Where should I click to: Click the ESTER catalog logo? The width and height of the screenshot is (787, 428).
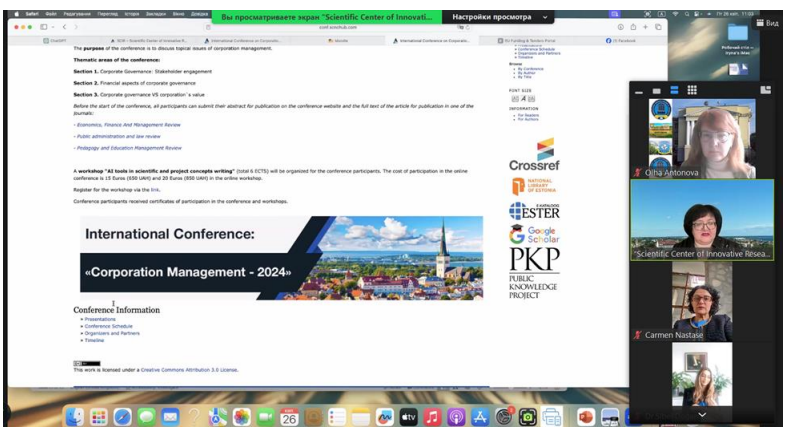pyautogui.click(x=534, y=211)
